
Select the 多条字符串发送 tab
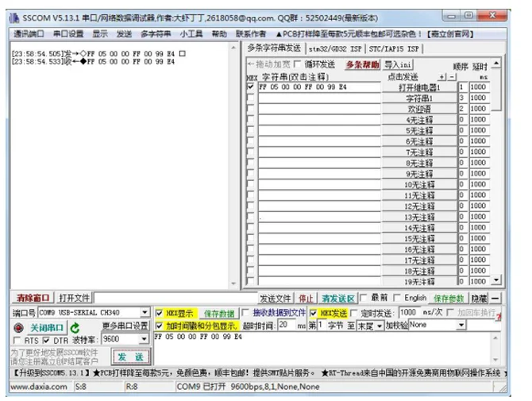[274, 48]
